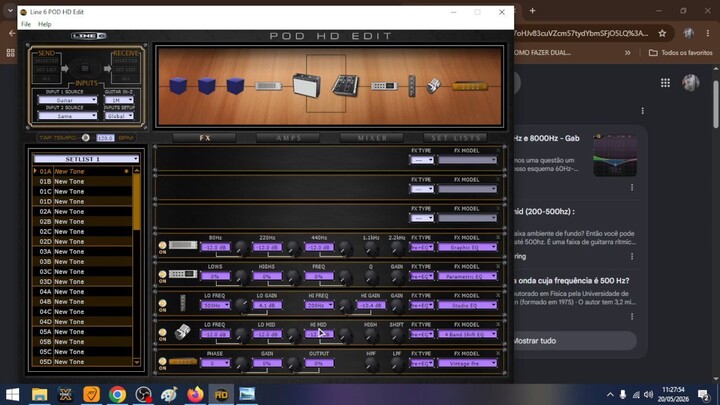
Task: Select the second blue empty FX block
Action: point(207,86)
